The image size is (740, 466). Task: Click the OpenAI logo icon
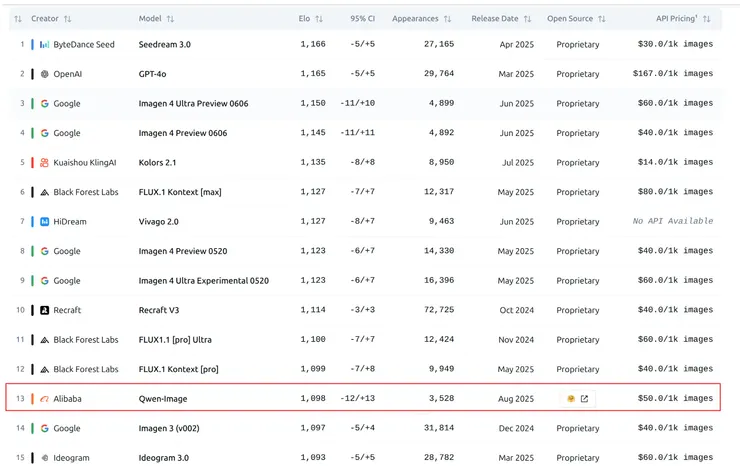[x=45, y=74]
